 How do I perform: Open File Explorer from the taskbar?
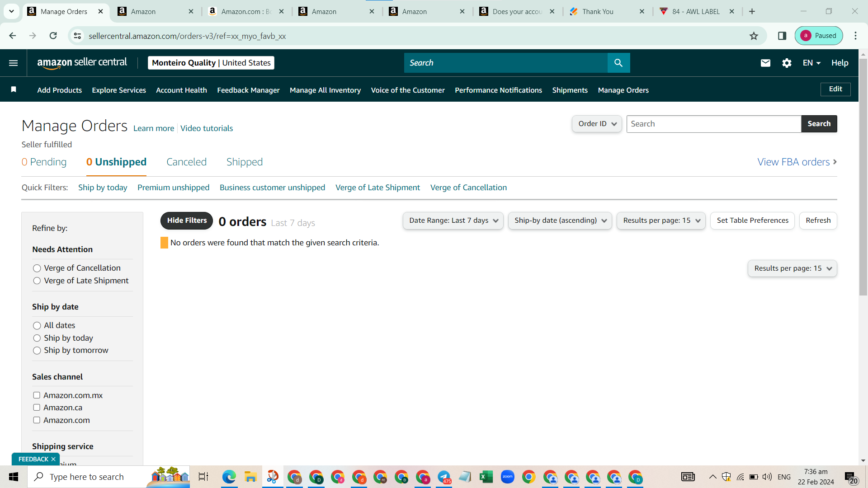[x=250, y=477]
